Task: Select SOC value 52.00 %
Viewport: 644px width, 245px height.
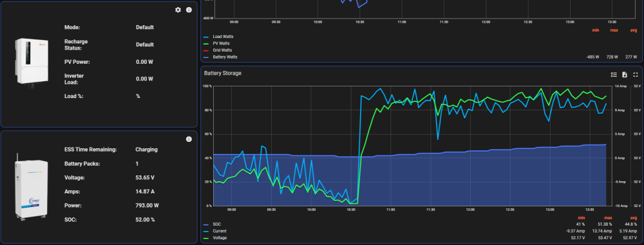Action: pos(145,219)
